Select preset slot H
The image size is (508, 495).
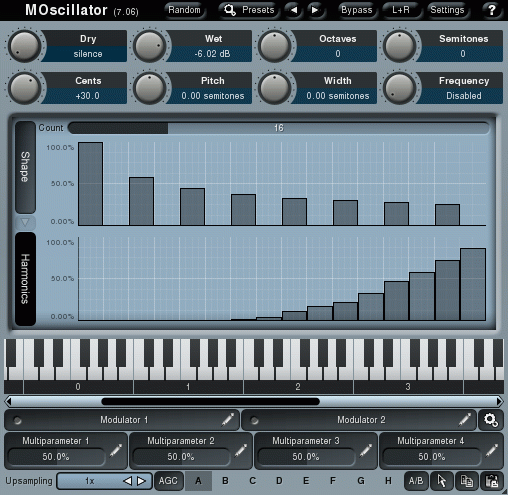coord(388,481)
